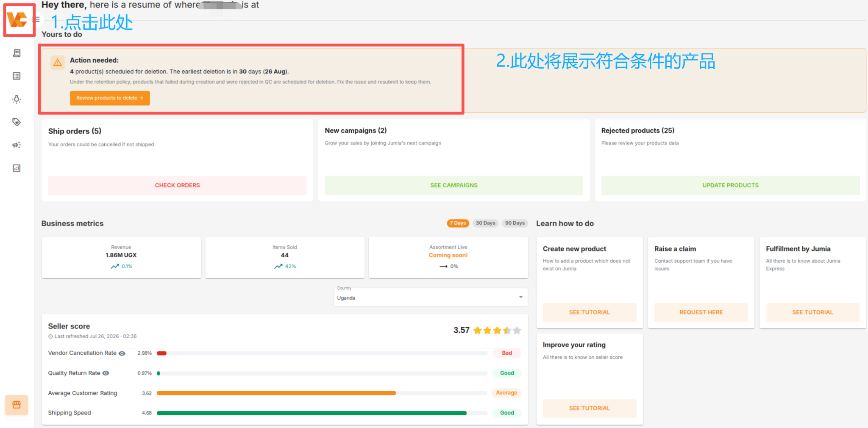Viewport: 868px width, 428px height.
Task: Click the Improve your rating card title
Action: click(574, 345)
